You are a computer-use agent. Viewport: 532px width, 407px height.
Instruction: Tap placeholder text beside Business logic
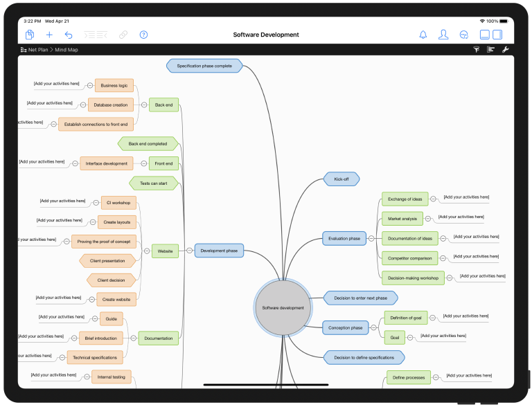point(56,84)
